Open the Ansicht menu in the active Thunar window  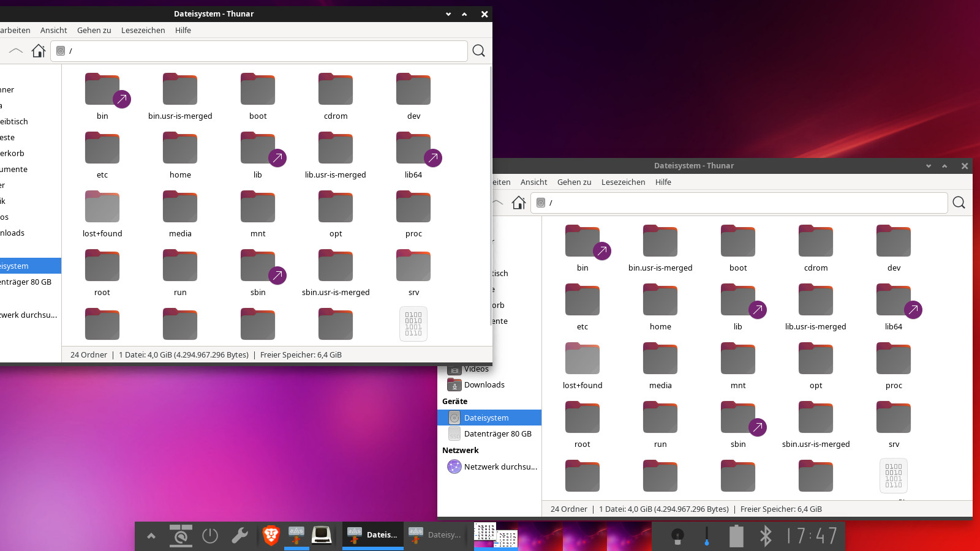53,31
